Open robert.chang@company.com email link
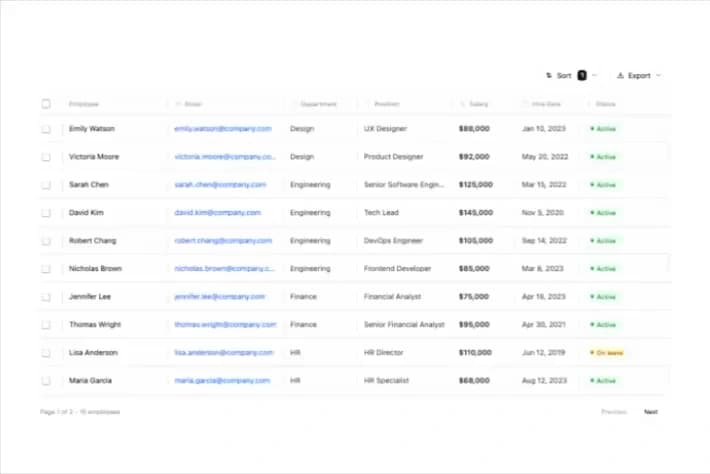 223,241
